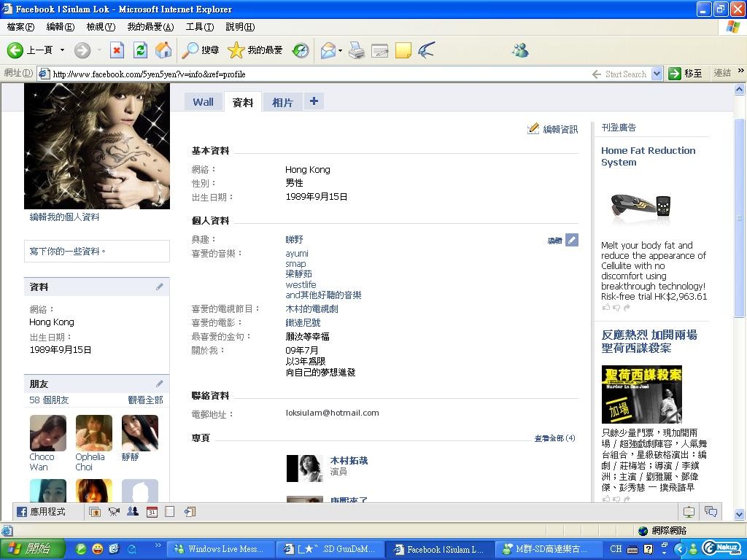The height and width of the screenshot is (560, 747).
Task: Open Messenger from the IE toolbar people icon
Action: pos(520,50)
